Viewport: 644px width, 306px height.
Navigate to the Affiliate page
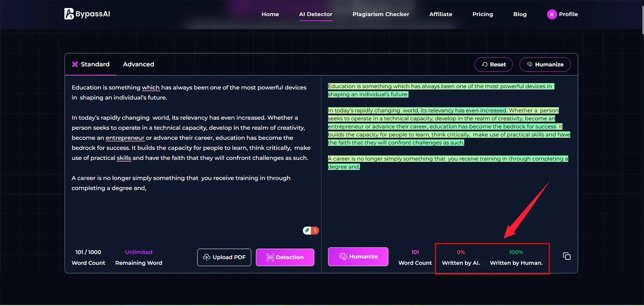tap(441, 14)
